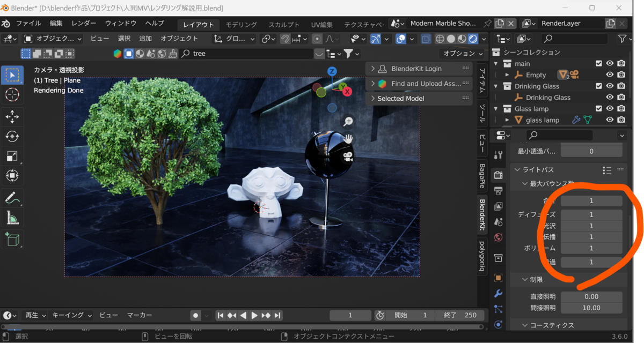
Task: Select the Rotate tool in left toolbar
Action: (x=12, y=136)
